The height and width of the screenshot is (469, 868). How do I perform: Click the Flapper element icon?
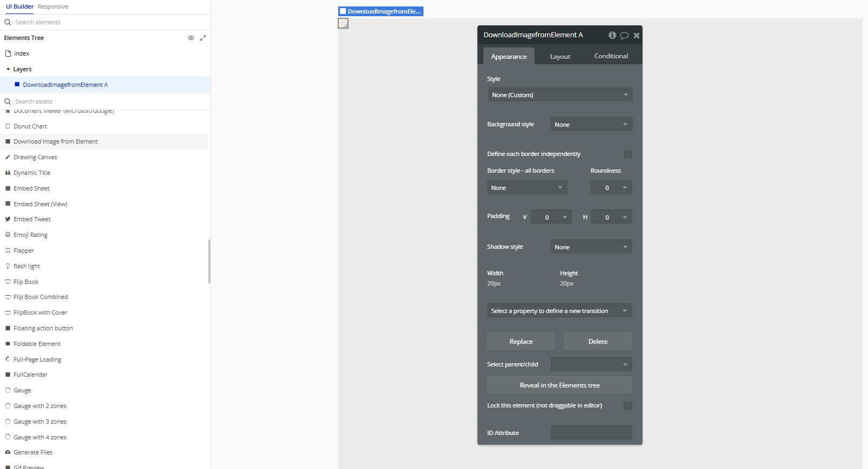pos(8,250)
